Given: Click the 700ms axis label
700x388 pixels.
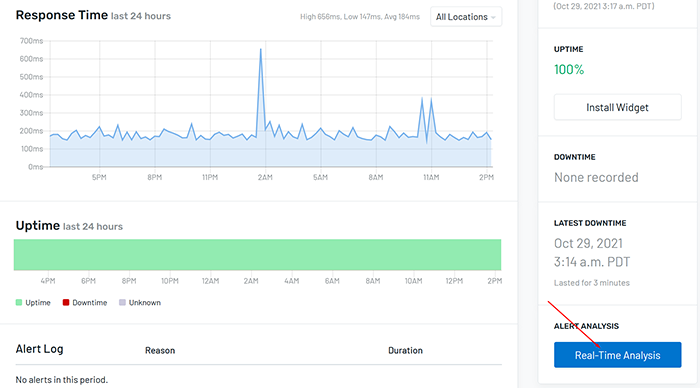Looking at the screenshot, I should coord(31,41).
